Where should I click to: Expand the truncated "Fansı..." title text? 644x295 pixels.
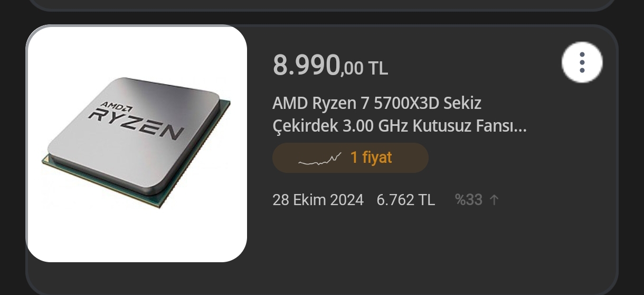(505, 127)
